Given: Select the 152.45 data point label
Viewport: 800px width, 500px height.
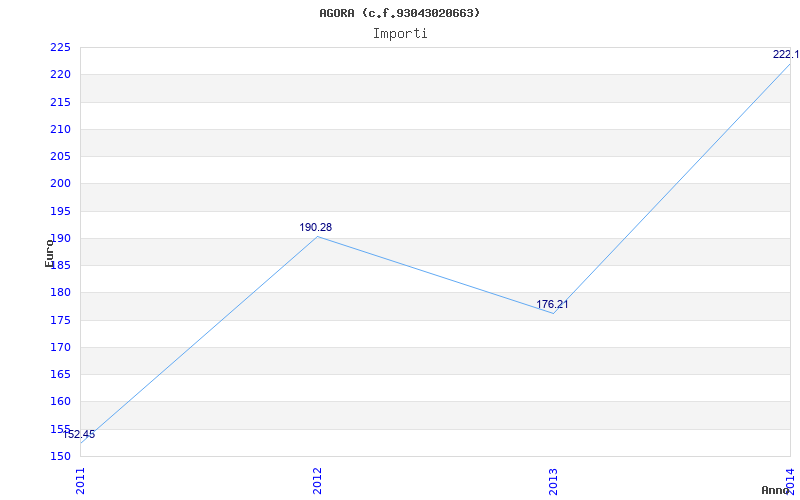Looking at the screenshot, I should (79, 435).
